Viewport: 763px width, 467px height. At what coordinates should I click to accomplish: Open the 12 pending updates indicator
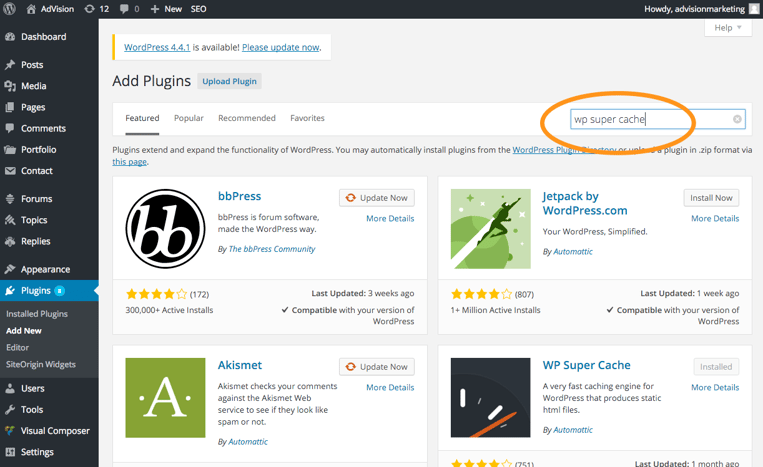tap(96, 9)
